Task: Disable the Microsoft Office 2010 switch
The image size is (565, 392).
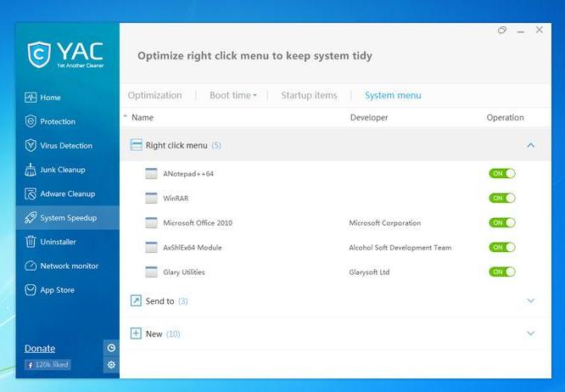Action: click(502, 222)
